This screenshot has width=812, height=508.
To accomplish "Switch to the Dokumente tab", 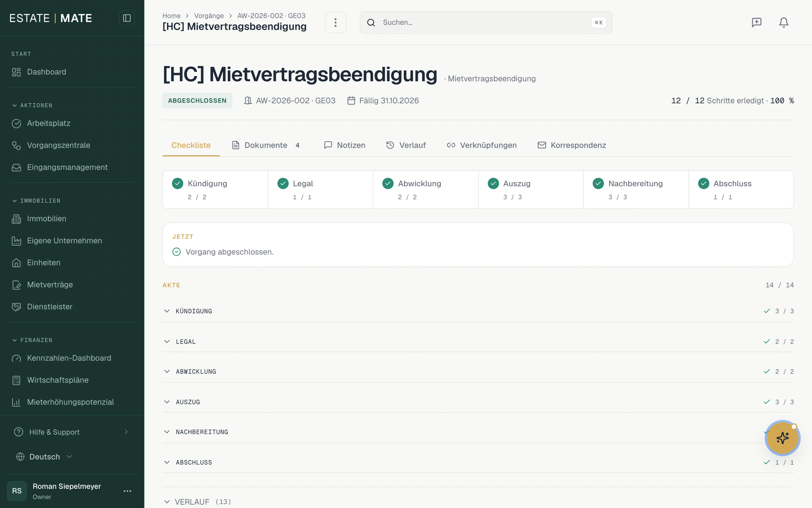I will (x=266, y=145).
